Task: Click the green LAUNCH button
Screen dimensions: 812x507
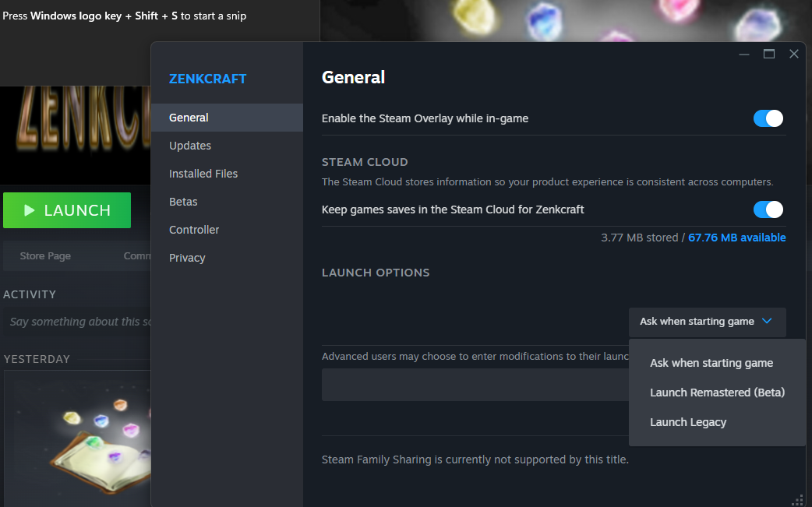Action: click(x=67, y=210)
